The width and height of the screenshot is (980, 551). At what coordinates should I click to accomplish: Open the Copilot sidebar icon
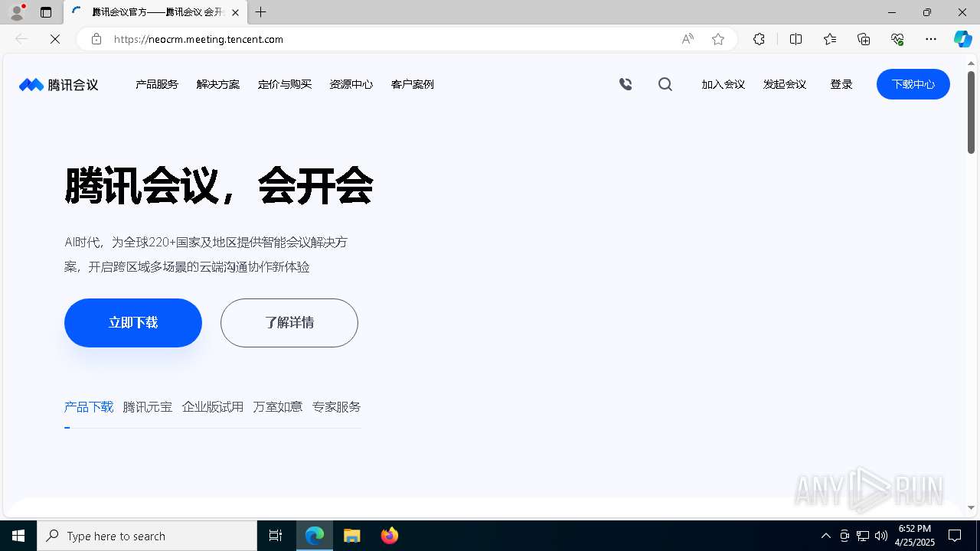(962, 39)
